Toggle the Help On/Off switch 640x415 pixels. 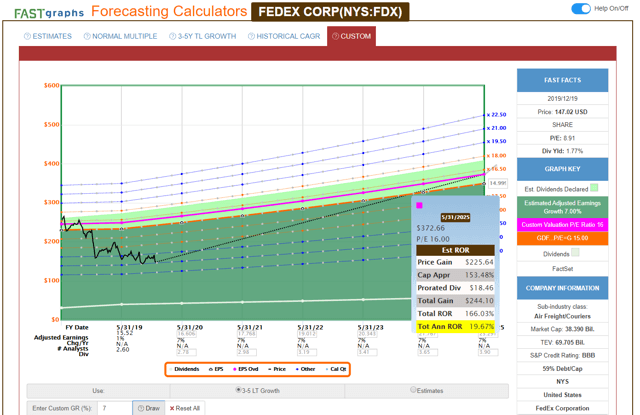pos(581,9)
